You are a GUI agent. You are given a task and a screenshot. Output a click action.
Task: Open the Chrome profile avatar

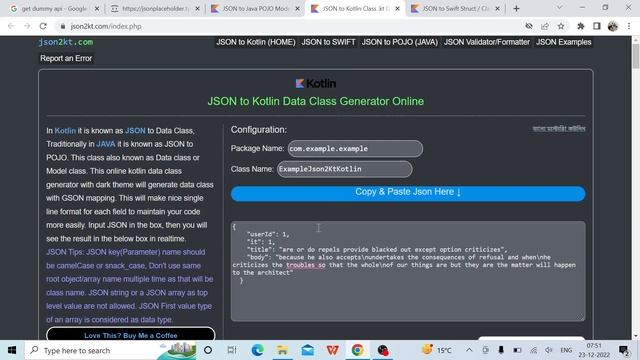point(613,26)
